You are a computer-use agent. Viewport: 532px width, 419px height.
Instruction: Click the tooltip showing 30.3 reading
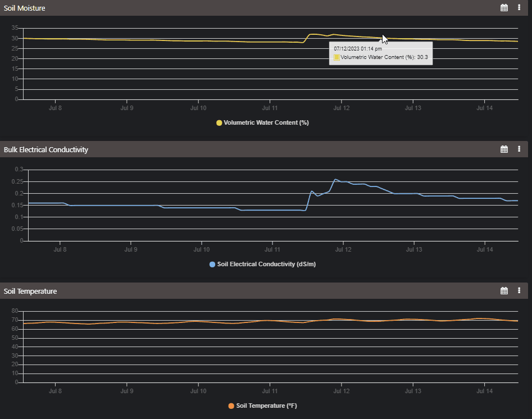[x=381, y=53]
